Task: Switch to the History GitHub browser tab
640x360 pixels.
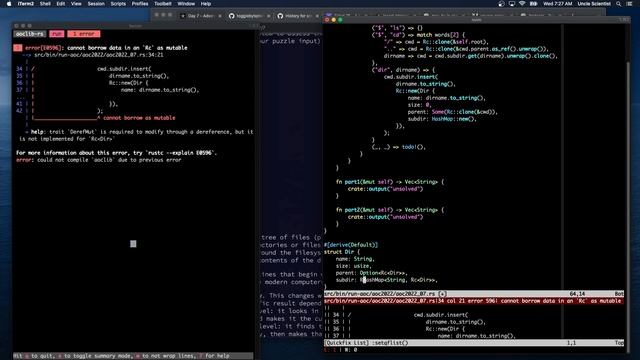Action: click(x=297, y=16)
